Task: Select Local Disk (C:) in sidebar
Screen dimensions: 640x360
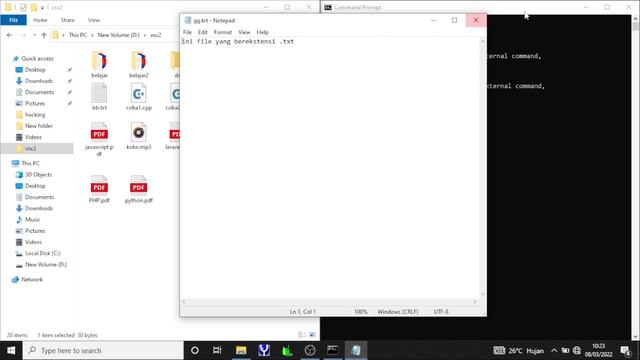Action: click(x=42, y=253)
